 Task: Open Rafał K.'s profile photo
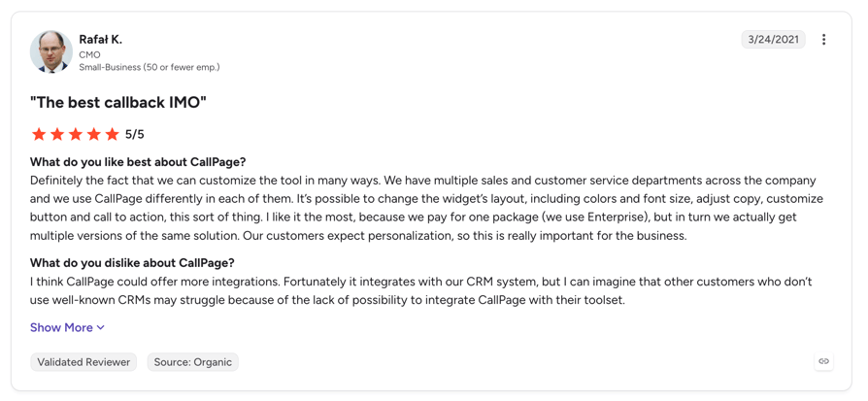point(51,52)
